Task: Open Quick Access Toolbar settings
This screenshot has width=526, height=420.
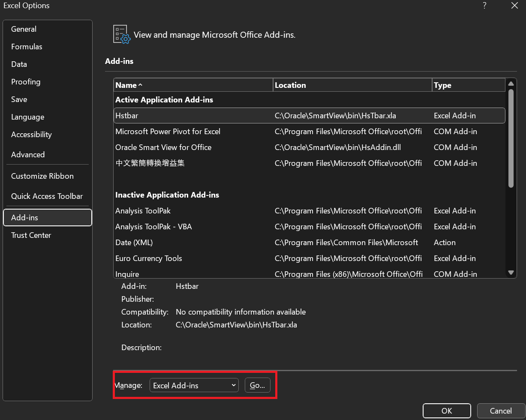Action: click(x=47, y=196)
